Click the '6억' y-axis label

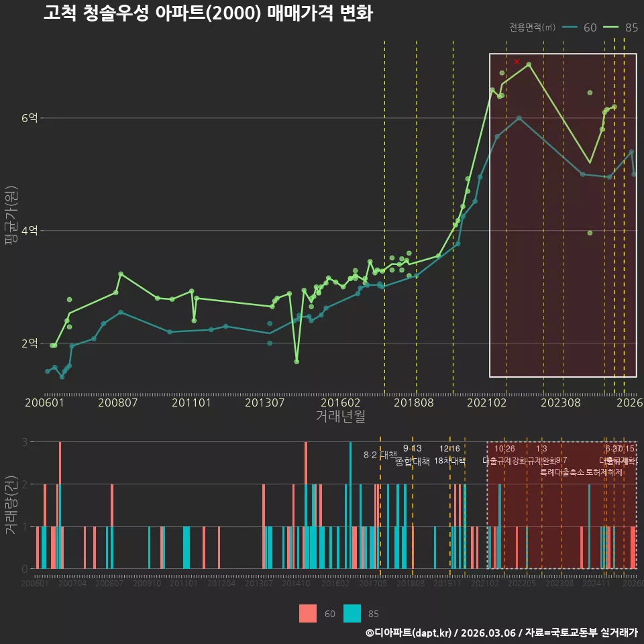coord(30,118)
